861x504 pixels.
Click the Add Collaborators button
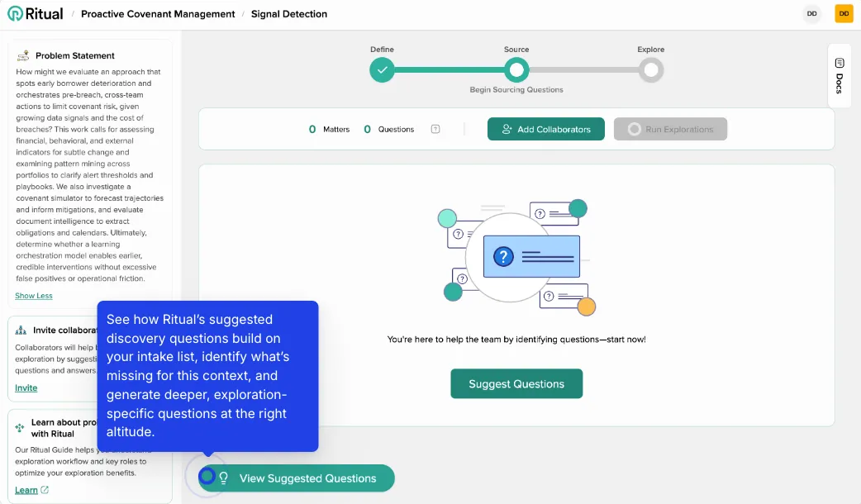pyautogui.click(x=545, y=129)
